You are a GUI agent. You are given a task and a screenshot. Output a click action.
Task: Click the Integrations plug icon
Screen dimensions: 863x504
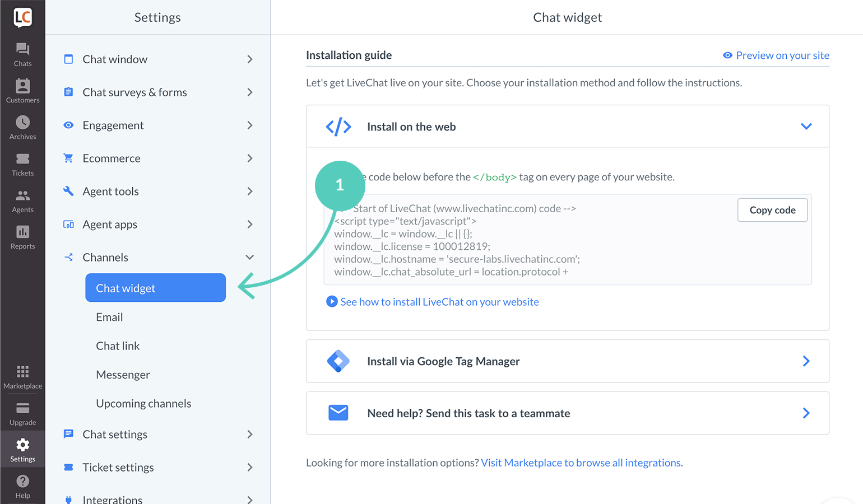pos(68,500)
